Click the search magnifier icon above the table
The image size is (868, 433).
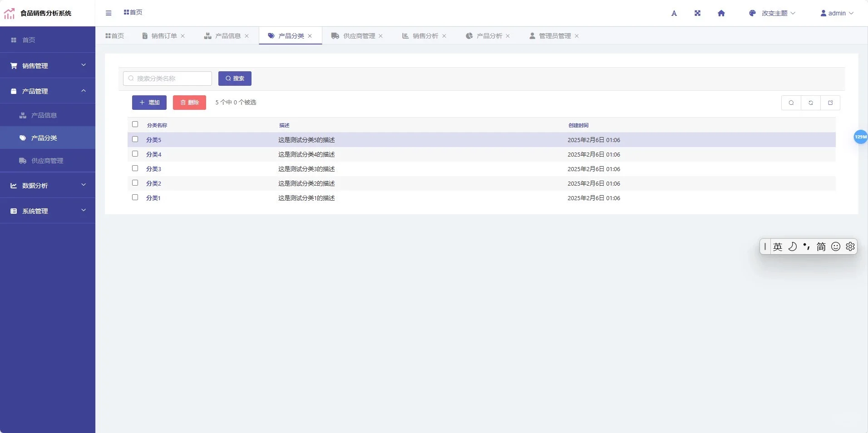tap(792, 103)
